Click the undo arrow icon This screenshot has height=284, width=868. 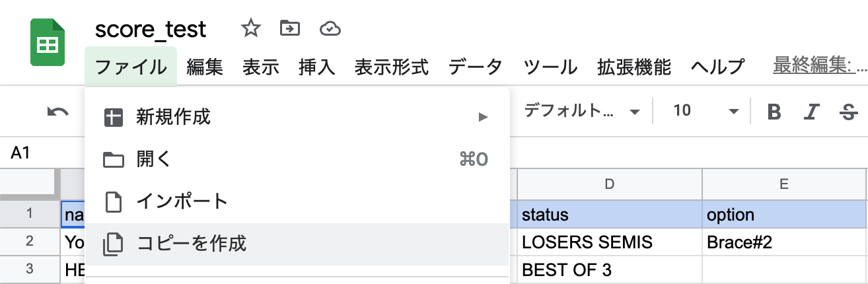(58, 112)
